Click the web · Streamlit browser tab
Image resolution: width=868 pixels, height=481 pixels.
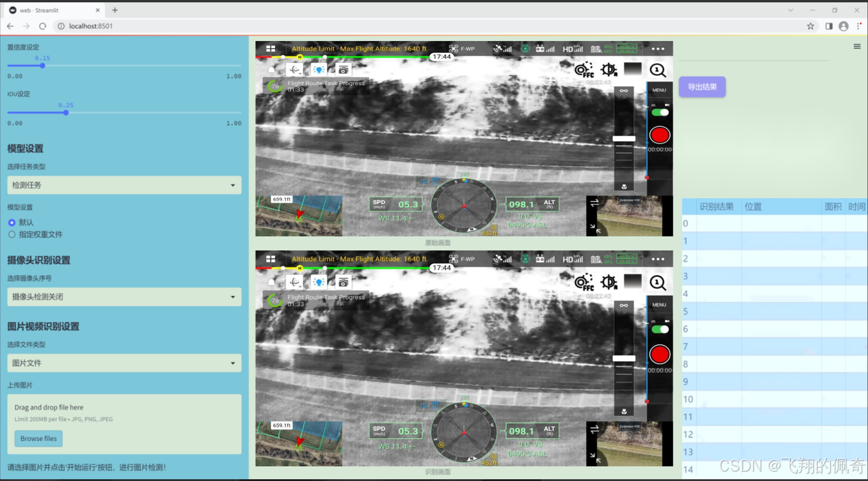pyautogui.click(x=54, y=10)
